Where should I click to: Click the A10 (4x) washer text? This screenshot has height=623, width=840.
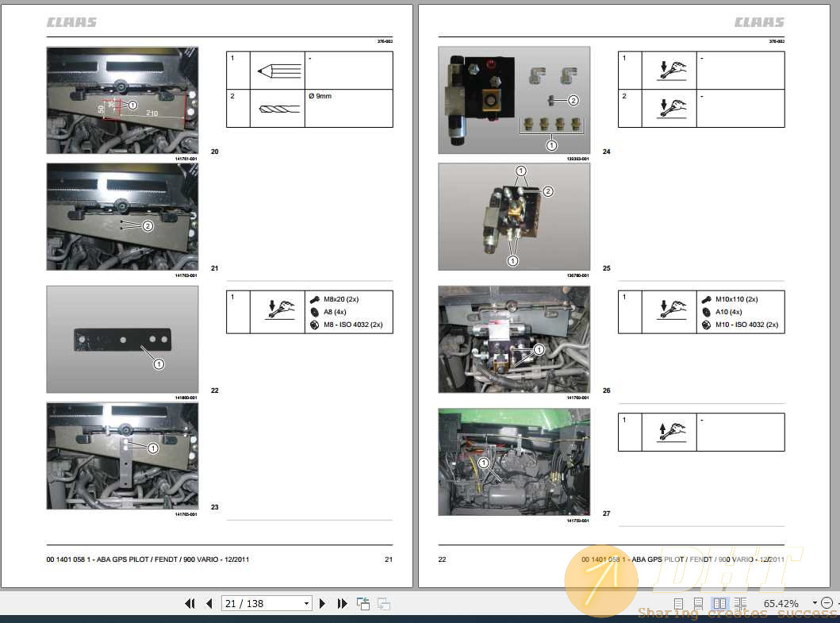pos(729,312)
